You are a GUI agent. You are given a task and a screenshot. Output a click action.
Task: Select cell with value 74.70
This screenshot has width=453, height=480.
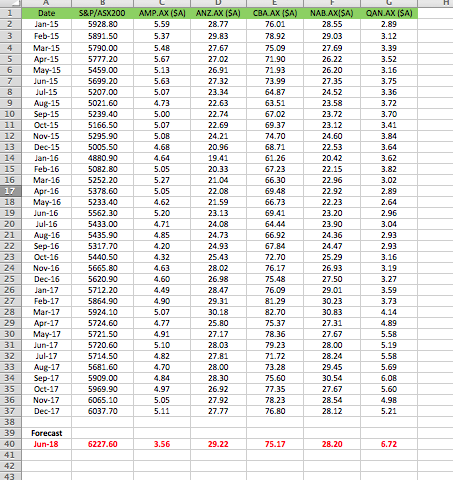pyautogui.click(x=275, y=136)
